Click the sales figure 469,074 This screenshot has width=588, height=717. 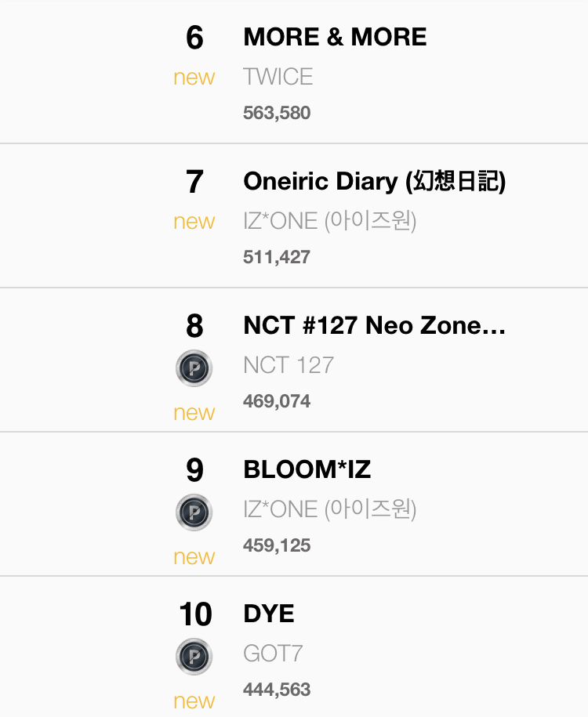277,401
